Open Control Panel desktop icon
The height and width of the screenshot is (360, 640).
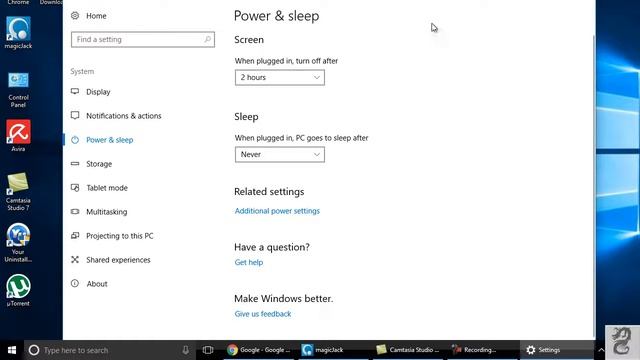pos(18,90)
